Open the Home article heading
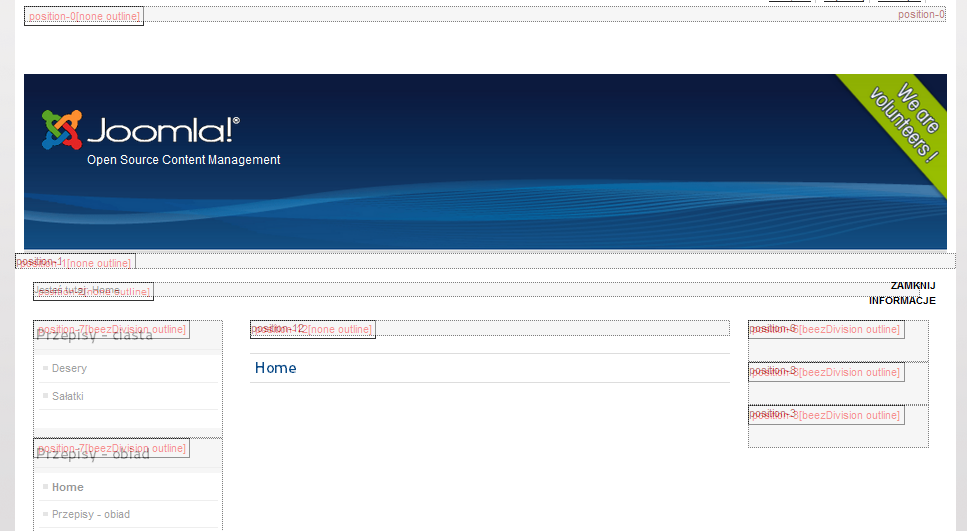Viewport: 967px width, 531px height. coord(276,368)
